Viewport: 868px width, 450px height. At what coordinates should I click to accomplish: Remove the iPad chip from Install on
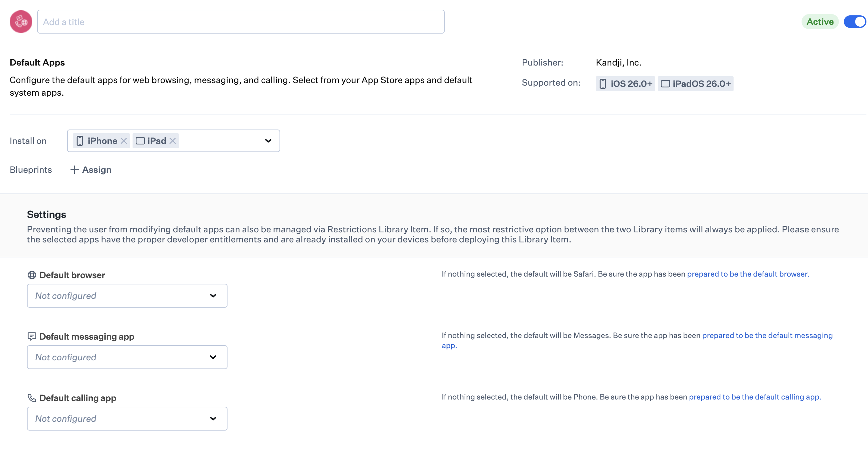pos(173,141)
